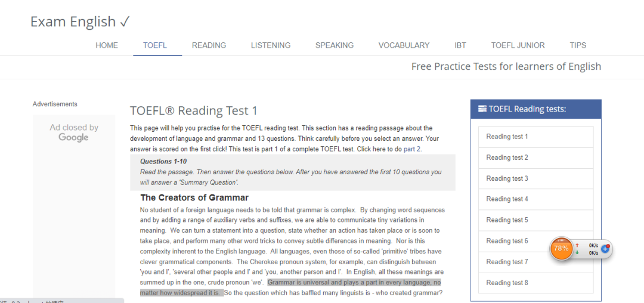Follow the 'part 2' link
This screenshot has width=644, height=303.
pos(412,150)
